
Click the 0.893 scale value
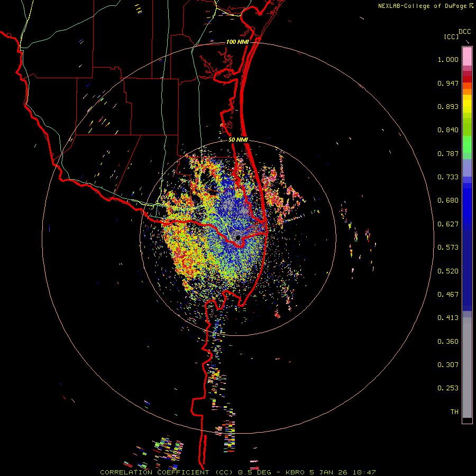[x=448, y=106]
